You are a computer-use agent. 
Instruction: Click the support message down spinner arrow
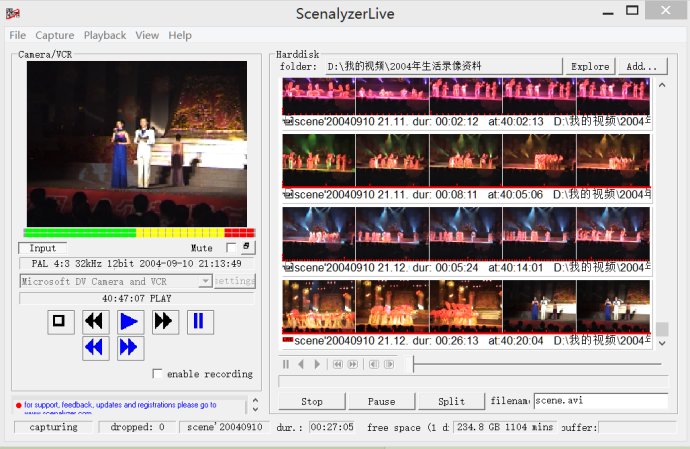pyautogui.click(x=255, y=409)
